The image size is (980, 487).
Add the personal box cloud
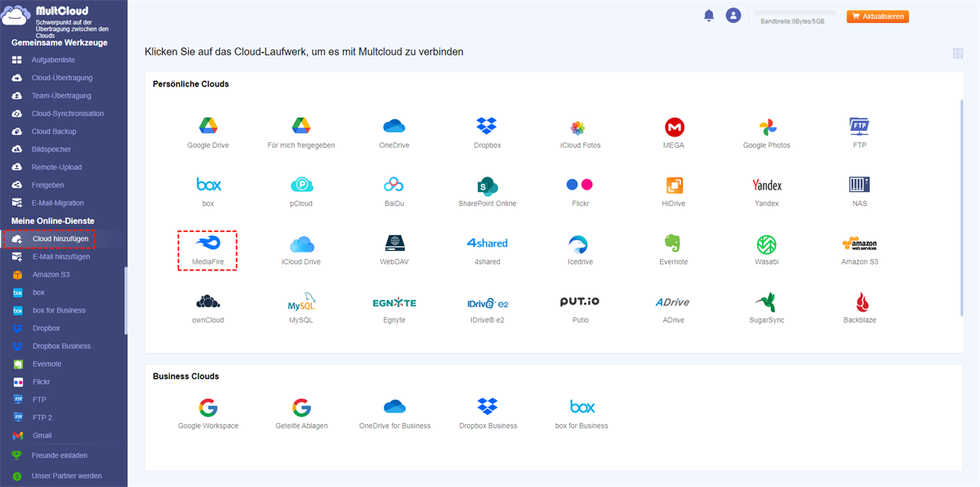tap(208, 185)
